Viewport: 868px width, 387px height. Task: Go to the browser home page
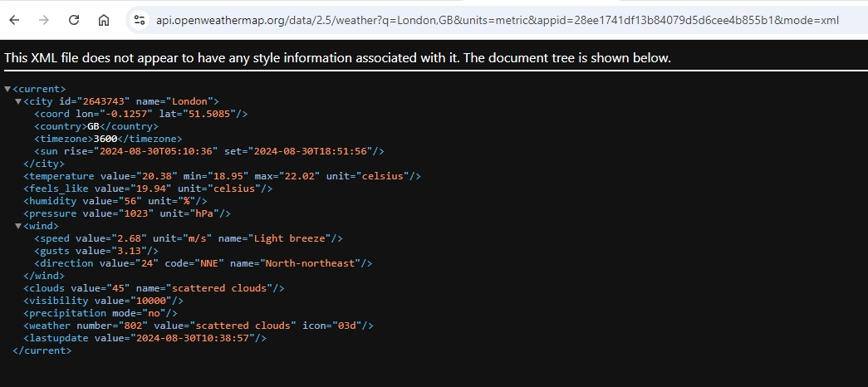click(103, 20)
